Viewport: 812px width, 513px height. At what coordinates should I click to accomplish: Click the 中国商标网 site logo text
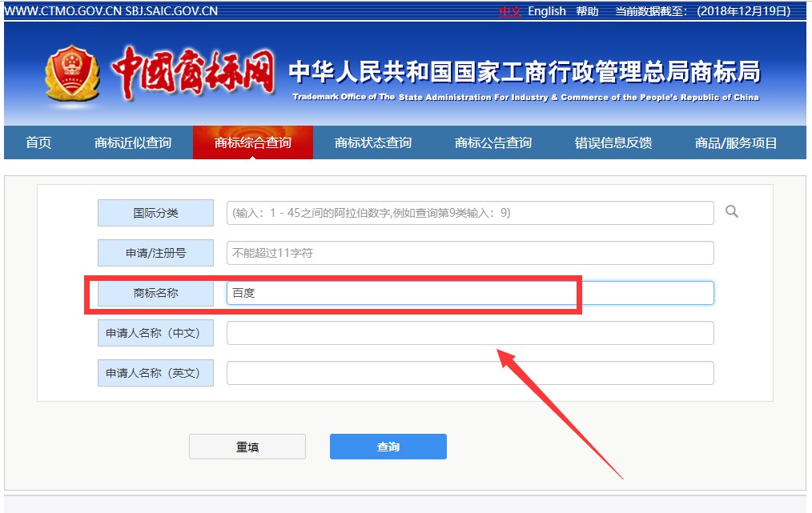(x=192, y=72)
